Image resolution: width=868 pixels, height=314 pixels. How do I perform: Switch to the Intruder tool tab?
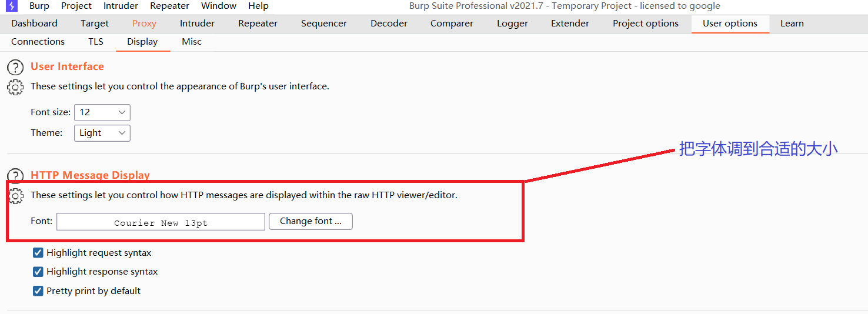pyautogui.click(x=197, y=24)
